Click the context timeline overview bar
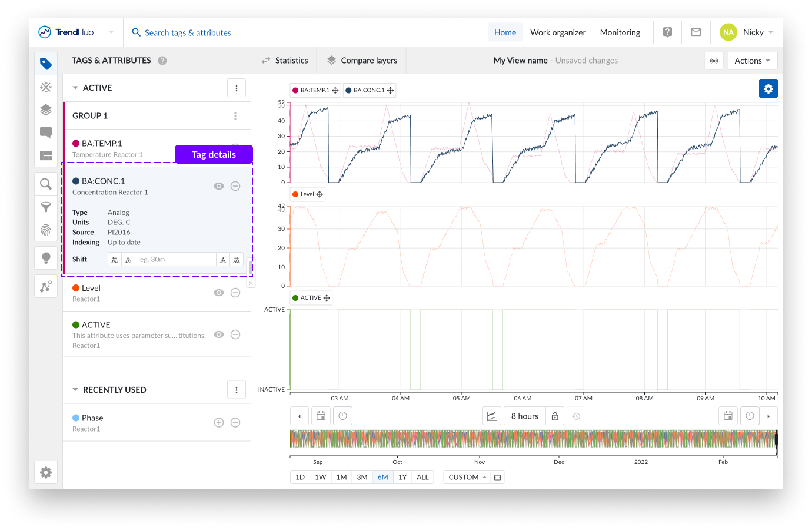Screen dimensions: 812x530 tap(533, 439)
